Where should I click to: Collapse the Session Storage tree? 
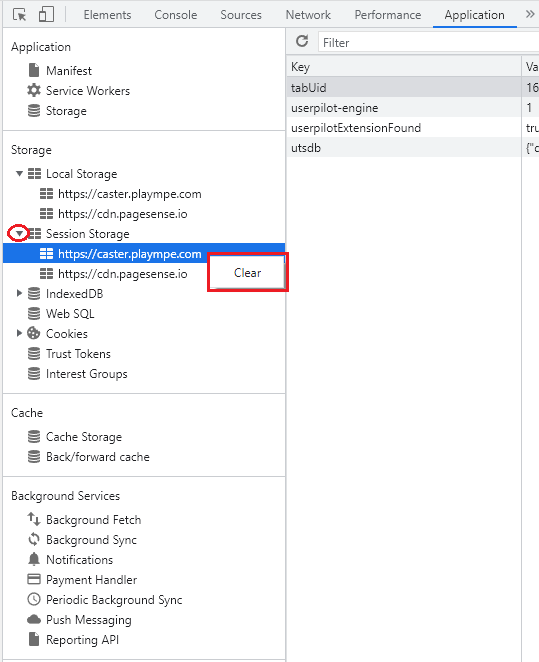[x=19, y=233]
